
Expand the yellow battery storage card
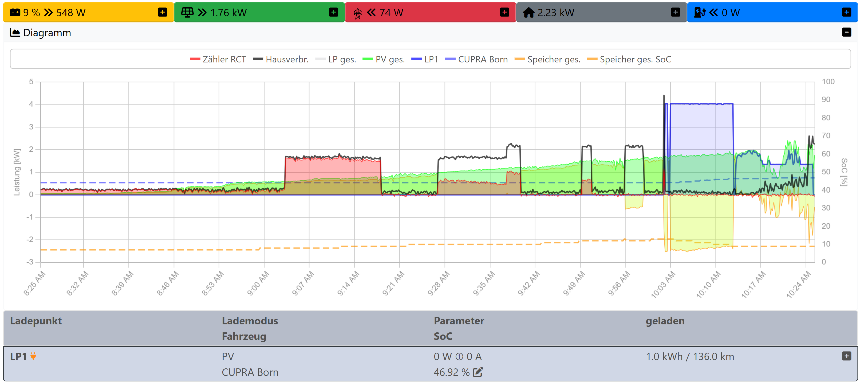(x=162, y=13)
